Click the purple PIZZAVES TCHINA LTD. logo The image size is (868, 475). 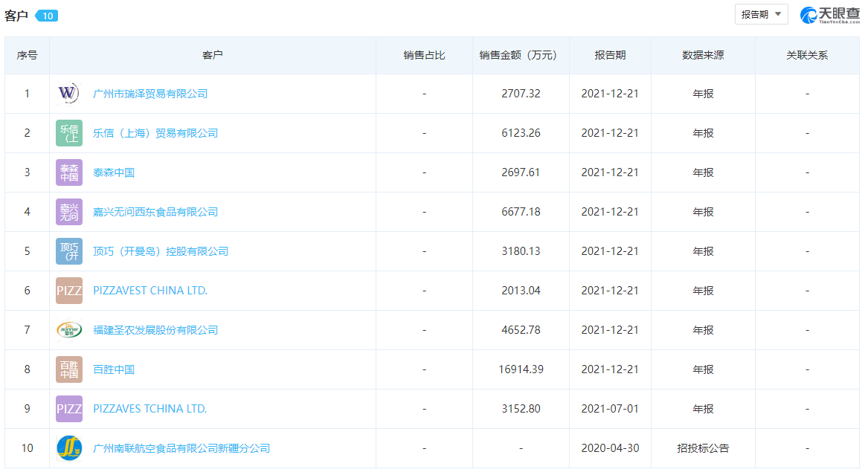(x=68, y=409)
